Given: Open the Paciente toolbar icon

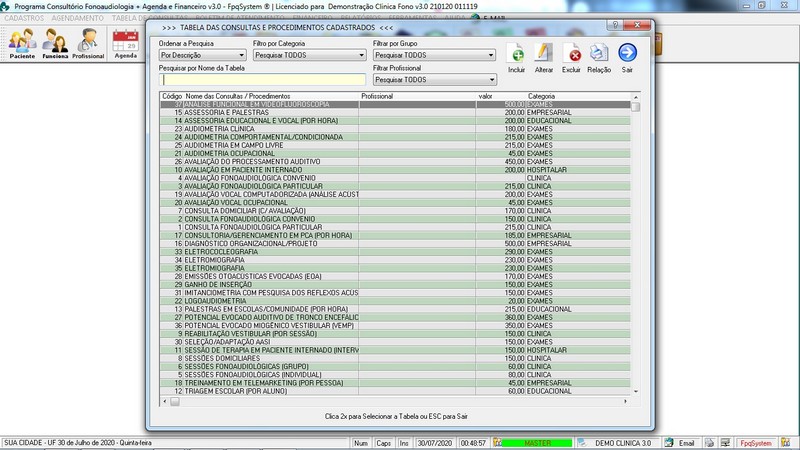Looking at the screenshot, I should [x=22, y=43].
